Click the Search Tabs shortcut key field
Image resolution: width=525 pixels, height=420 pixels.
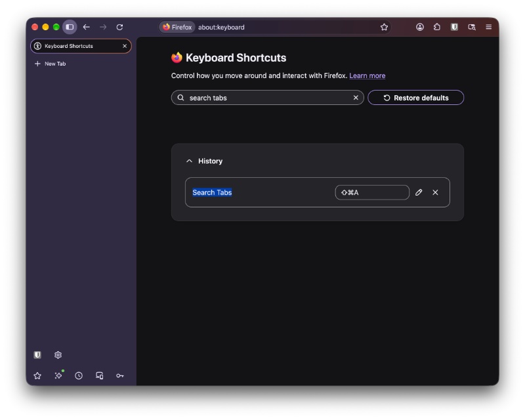(x=372, y=192)
